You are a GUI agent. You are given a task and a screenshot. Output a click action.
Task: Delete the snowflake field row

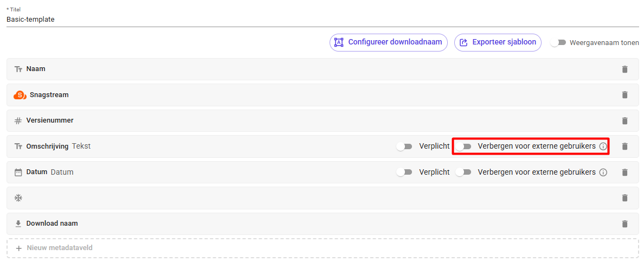point(624,198)
